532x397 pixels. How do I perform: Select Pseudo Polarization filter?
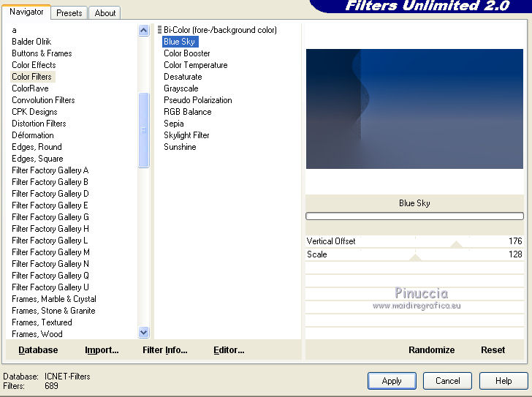(198, 100)
